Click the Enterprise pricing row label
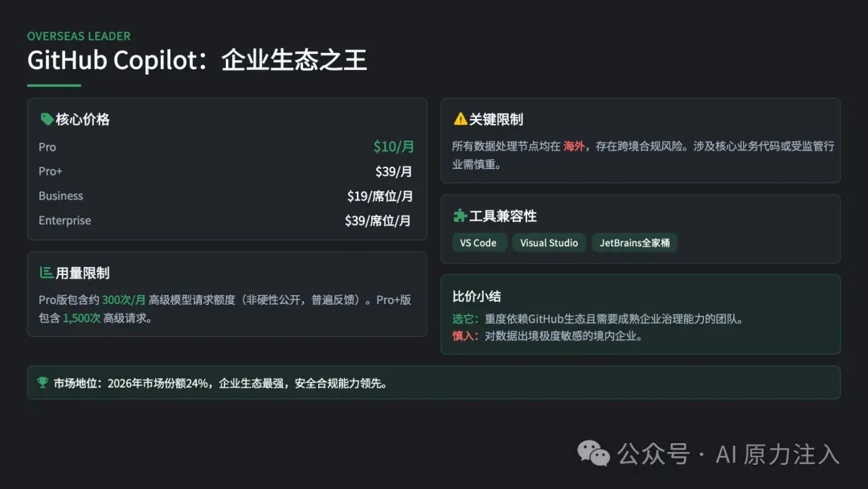Viewport: 868px width, 489px height. tap(64, 220)
